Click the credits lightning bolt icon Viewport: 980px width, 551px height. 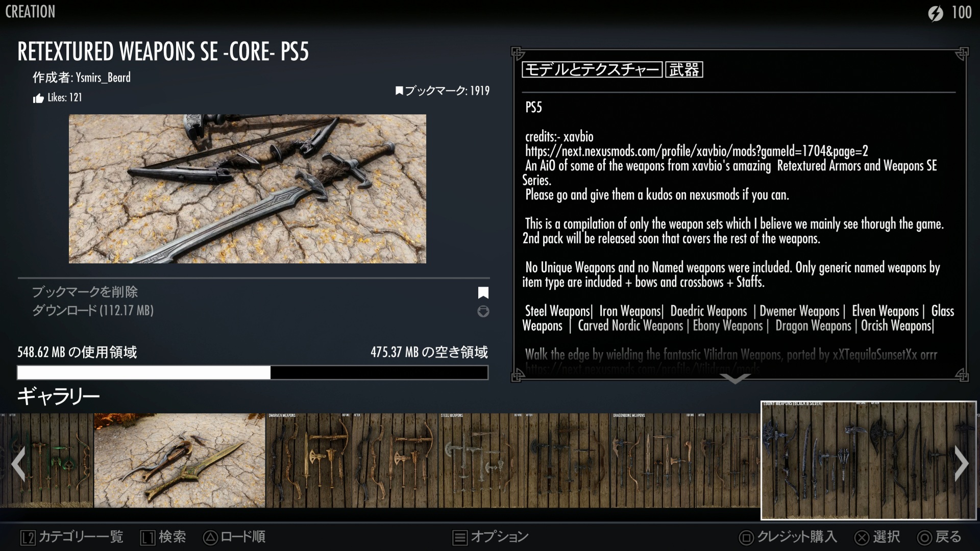click(x=935, y=13)
